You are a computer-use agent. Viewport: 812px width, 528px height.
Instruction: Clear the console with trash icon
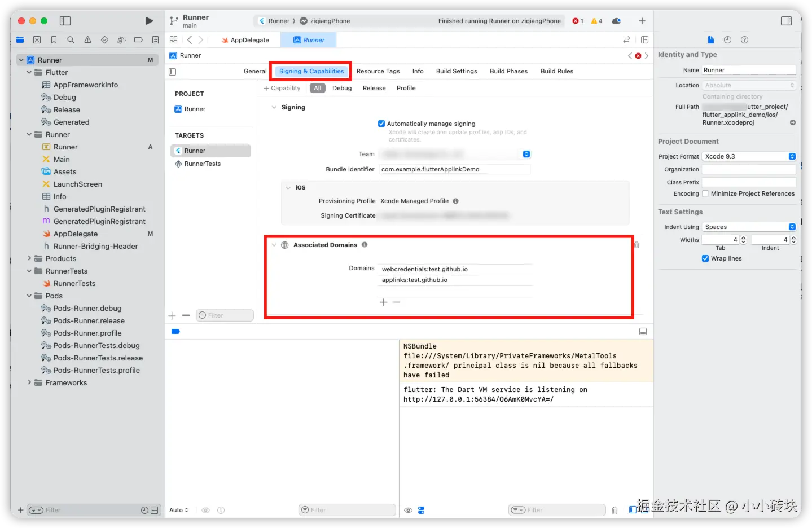pos(615,510)
